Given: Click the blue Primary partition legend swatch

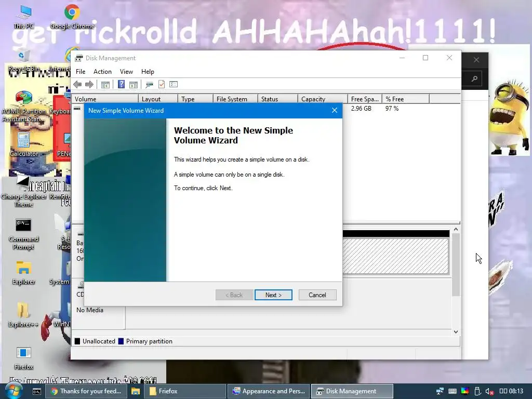Looking at the screenshot, I should (x=121, y=341).
